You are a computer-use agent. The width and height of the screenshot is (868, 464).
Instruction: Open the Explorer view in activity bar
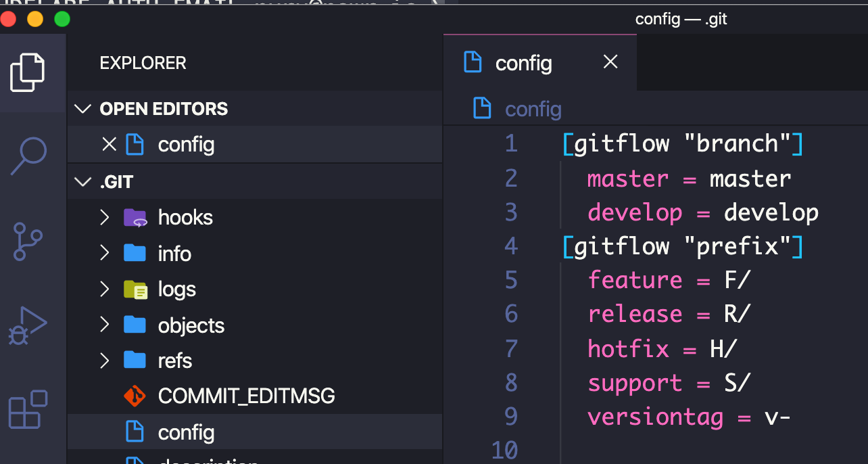coord(28,72)
